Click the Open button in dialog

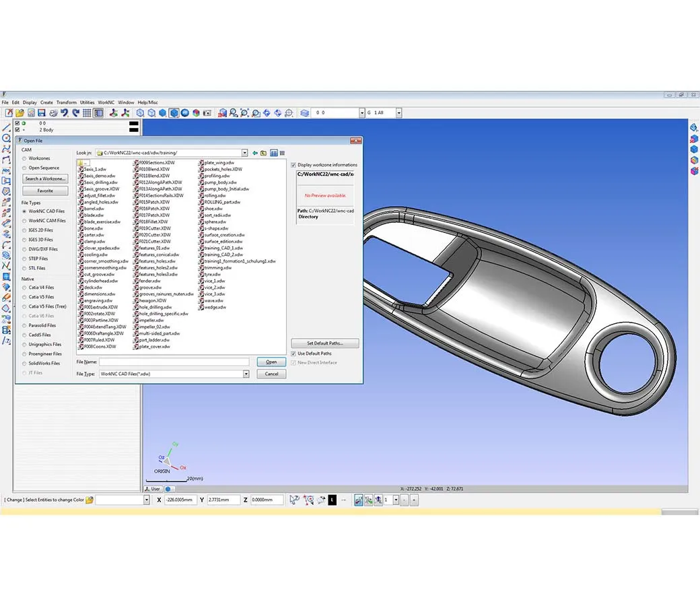[x=271, y=362]
